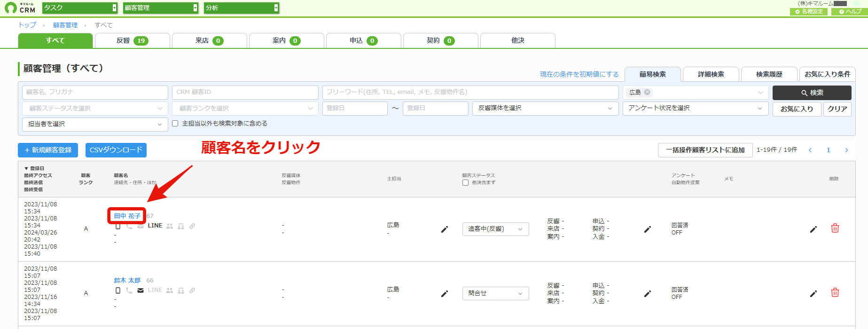Open mobile phone icon for 鈴木 太郎

(x=118, y=290)
